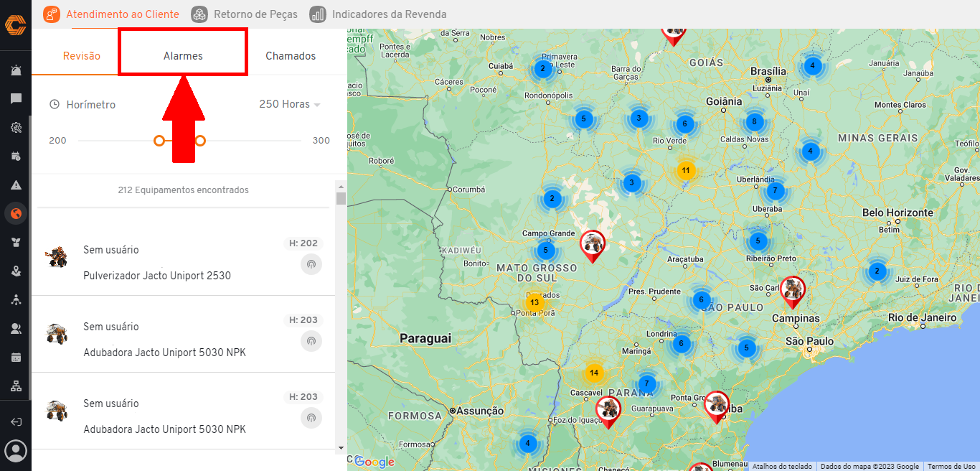The height and width of the screenshot is (471, 980).
Task: Click the yellow cluster marker numbered 13
Action: pos(534,302)
